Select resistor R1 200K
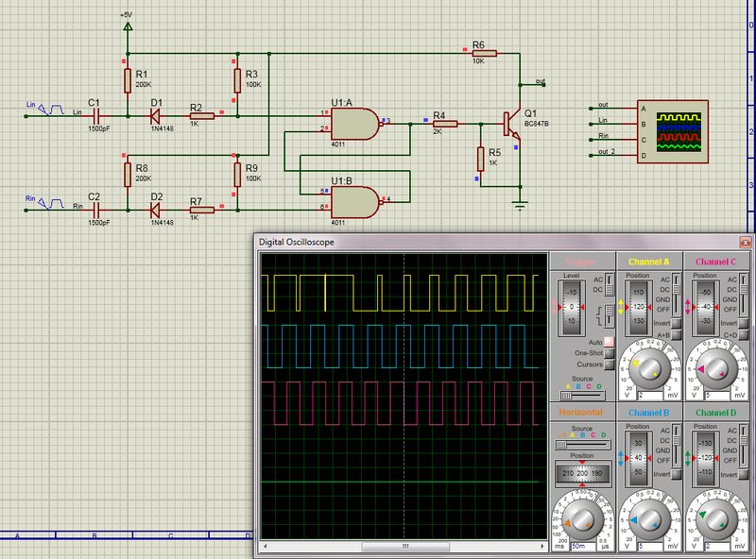 128,80
